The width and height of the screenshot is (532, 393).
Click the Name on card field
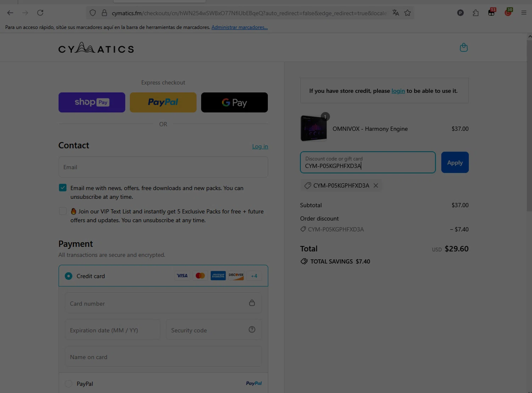[x=163, y=357]
